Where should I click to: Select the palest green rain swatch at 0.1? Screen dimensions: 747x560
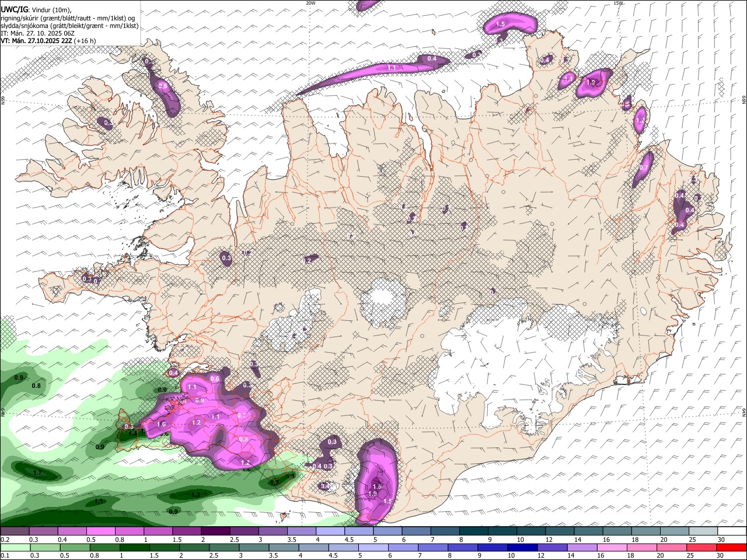tap(14, 547)
